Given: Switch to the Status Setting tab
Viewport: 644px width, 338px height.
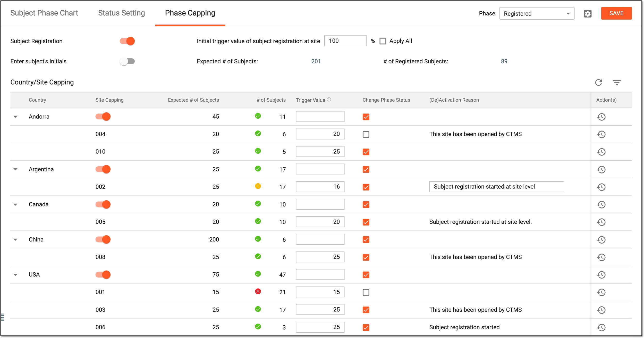Looking at the screenshot, I should 121,13.
